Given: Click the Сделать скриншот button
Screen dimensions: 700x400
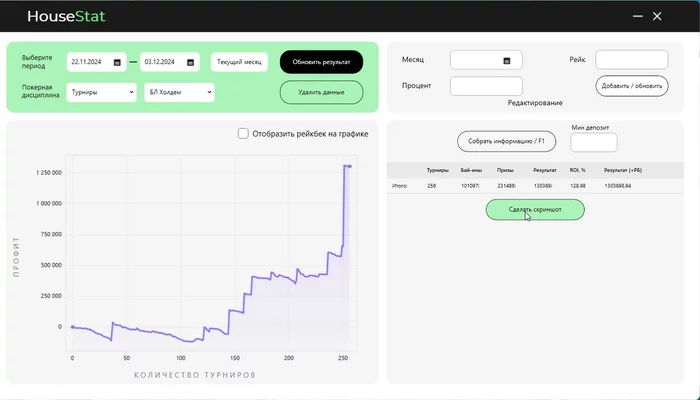Looking at the screenshot, I should 535,209.
